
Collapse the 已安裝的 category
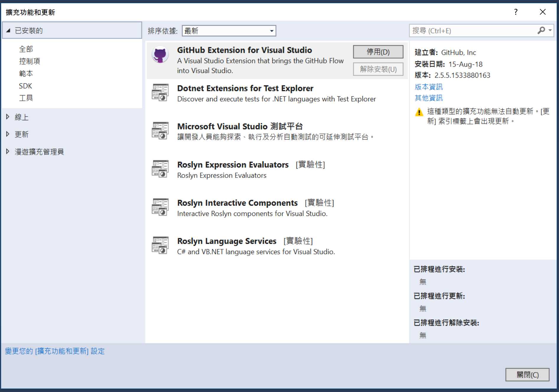(8, 30)
